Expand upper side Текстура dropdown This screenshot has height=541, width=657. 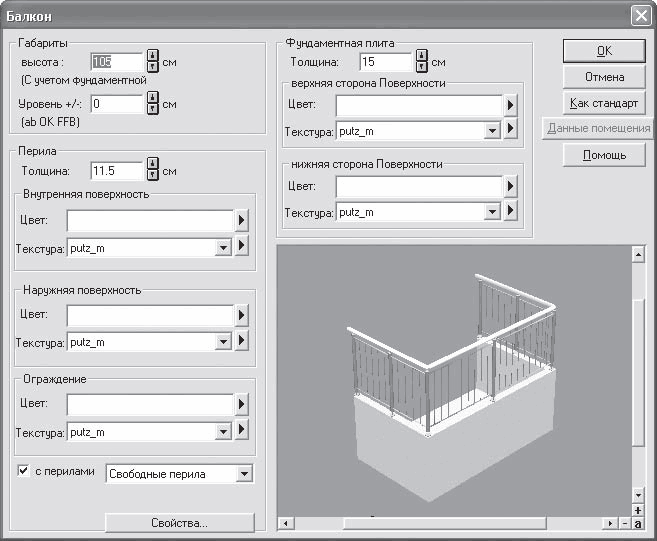(x=492, y=131)
